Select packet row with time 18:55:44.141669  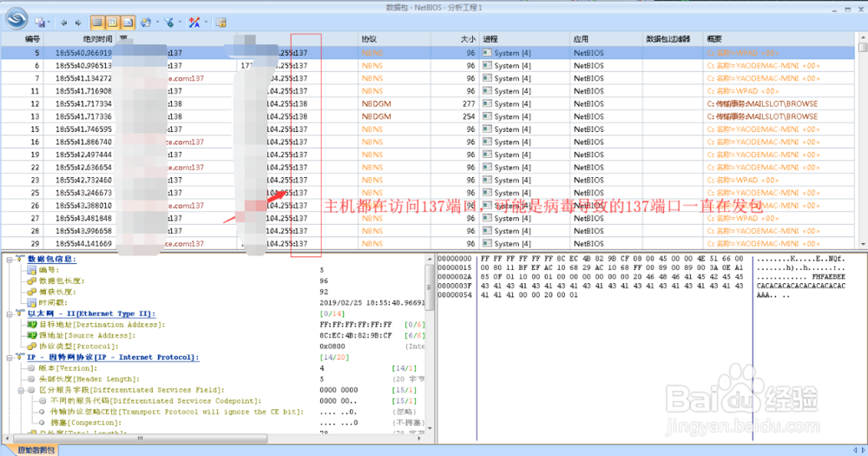[428, 244]
